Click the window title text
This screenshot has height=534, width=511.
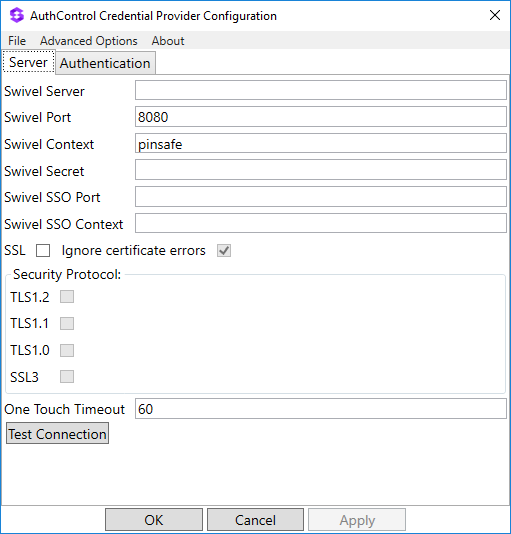[153, 16]
